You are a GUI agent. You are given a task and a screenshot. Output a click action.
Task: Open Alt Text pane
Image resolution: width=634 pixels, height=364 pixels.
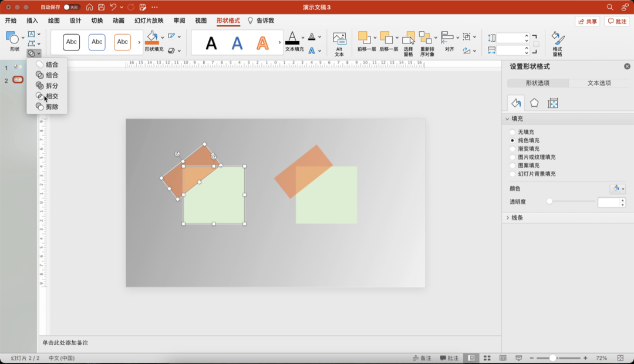click(x=339, y=44)
